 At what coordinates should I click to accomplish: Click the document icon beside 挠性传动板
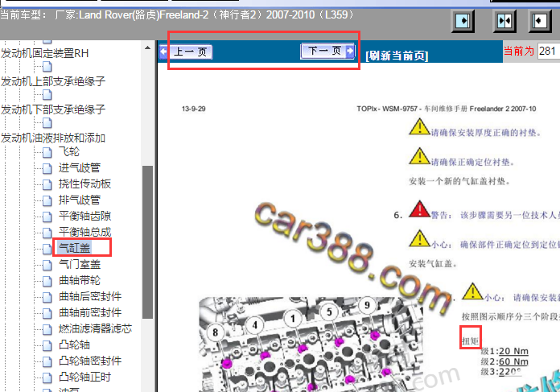point(47,185)
